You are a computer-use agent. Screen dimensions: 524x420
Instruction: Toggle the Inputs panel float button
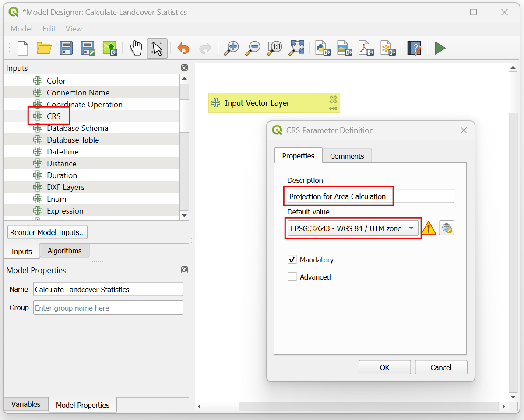[x=184, y=68]
